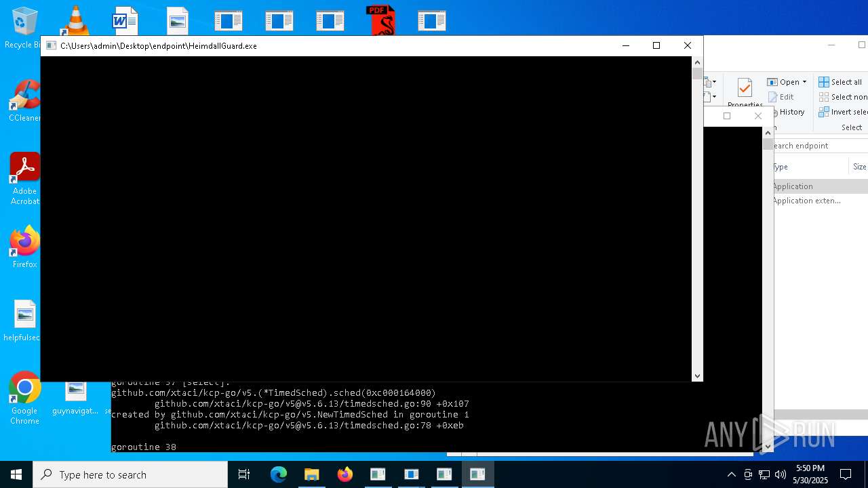Open the Word document on desktop
868x488 pixels.
coord(125,20)
